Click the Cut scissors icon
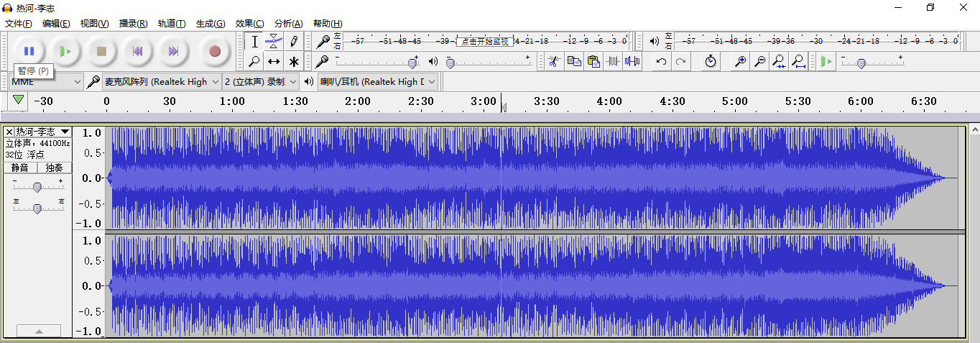Viewport: 980px width, 343px height. [553, 61]
